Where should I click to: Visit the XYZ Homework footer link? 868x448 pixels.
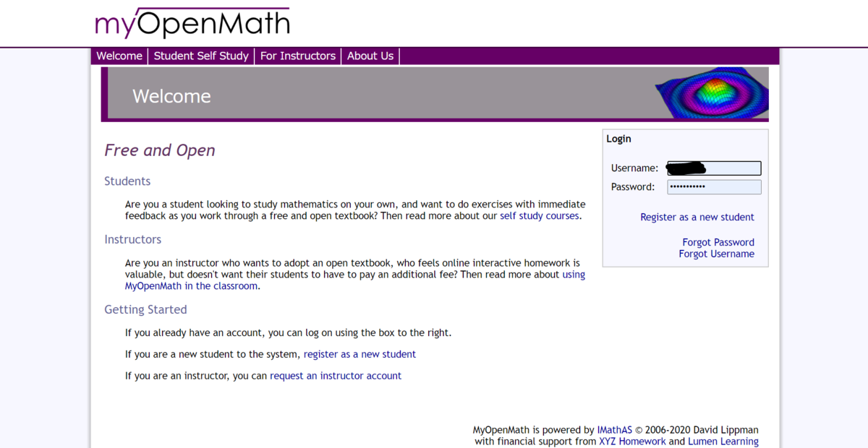(x=632, y=441)
